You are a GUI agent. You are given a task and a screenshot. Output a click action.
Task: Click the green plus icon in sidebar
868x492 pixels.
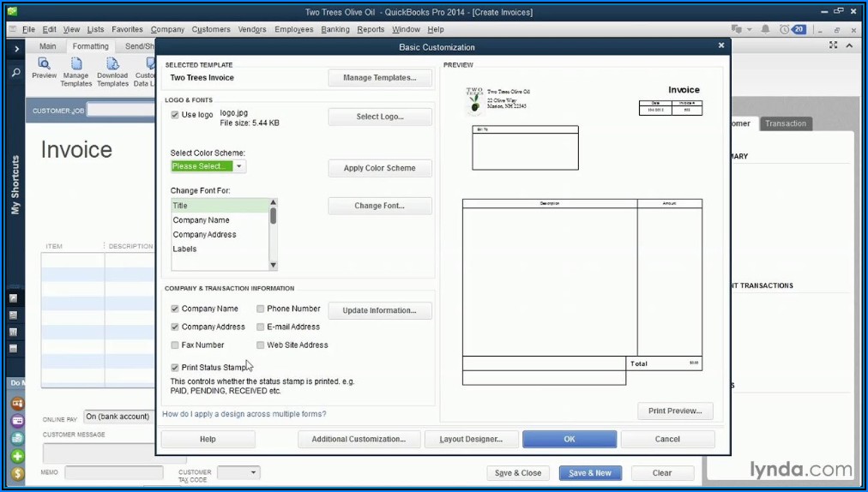17,456
